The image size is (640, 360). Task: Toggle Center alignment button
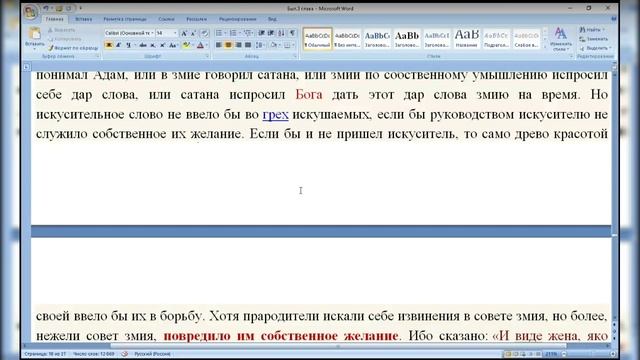[x=229, y=45]
